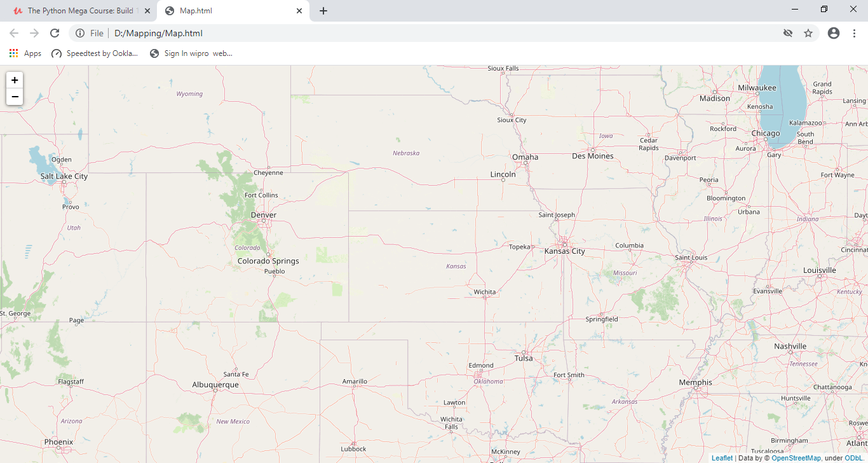Viewport: 868px width, 463px height.
Task: Click the browser back navigation arrow
Action: pos(13,32)
